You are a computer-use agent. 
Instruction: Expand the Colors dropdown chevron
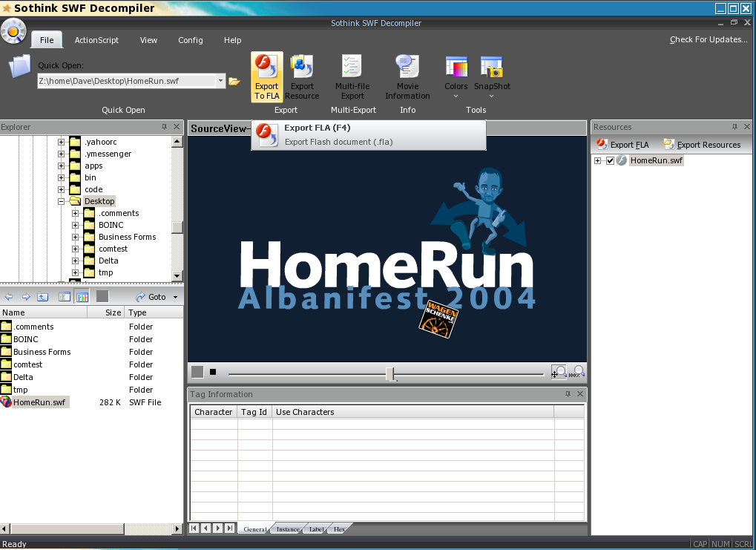(456, 96)
